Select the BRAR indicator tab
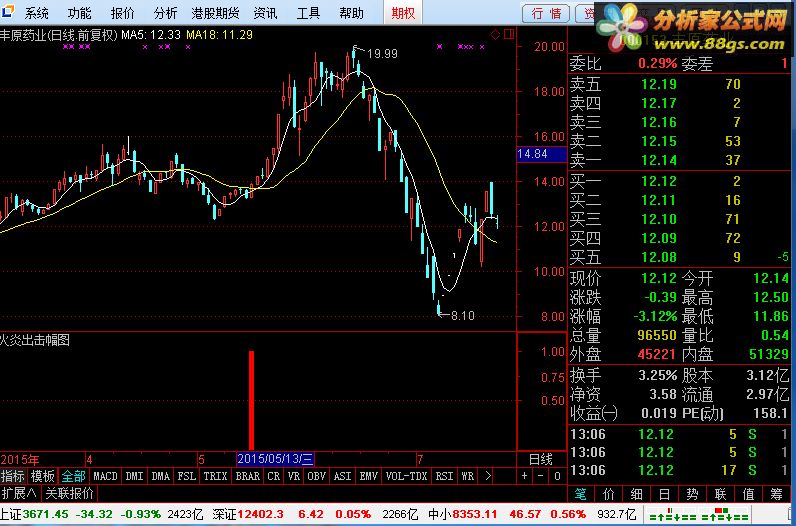Screen dimensions: 796x526 click(248, 476)
